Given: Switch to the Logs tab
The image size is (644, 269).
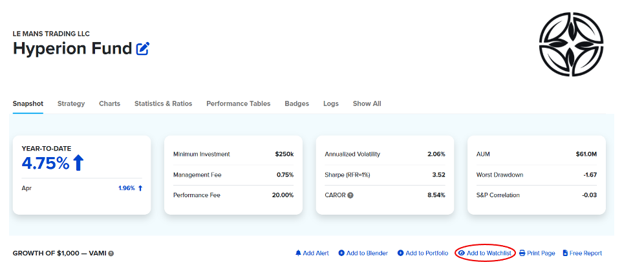Looking at the screenshot, I should coord(330,103).
